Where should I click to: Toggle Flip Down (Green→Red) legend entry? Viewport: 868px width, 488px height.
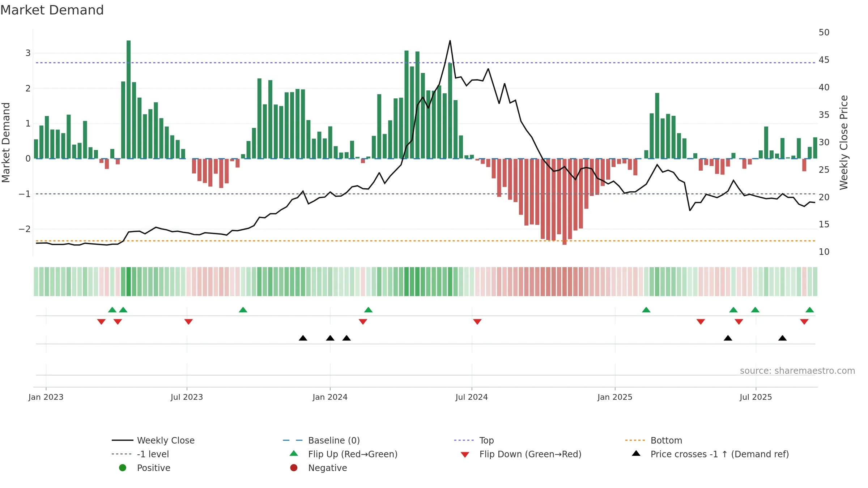coord(521,454)
